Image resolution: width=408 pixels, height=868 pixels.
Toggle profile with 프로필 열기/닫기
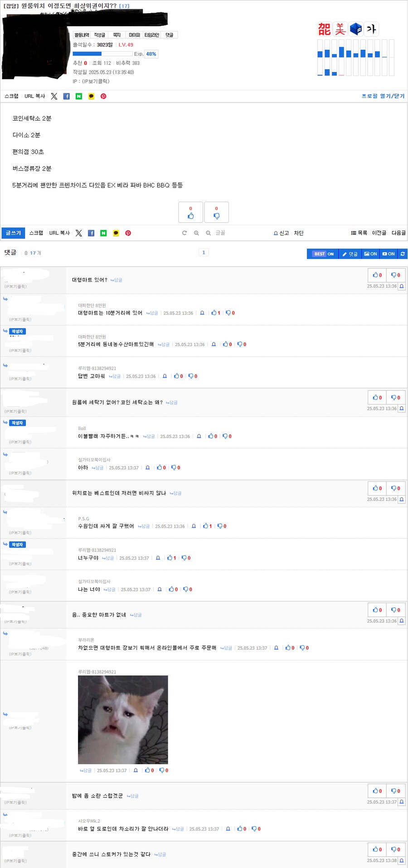pyautogui.click(x=383, y=96)
